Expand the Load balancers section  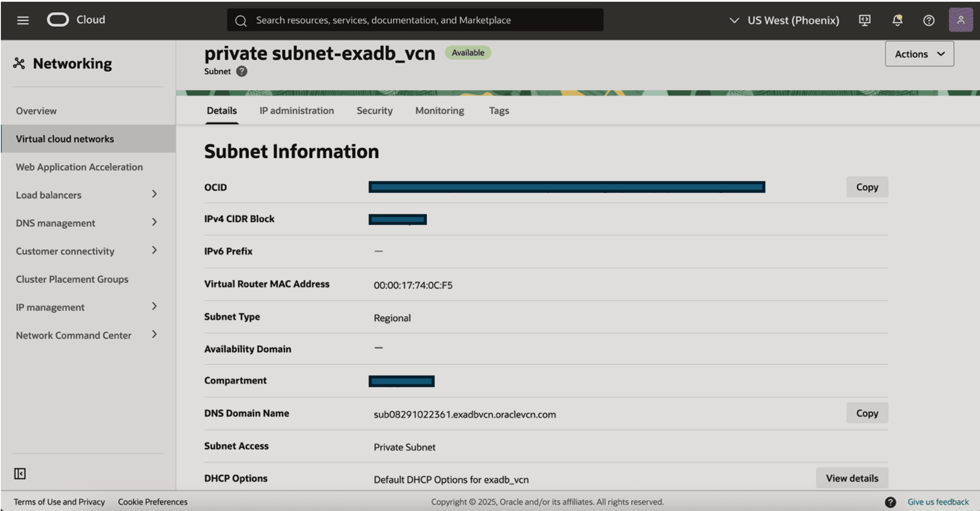pos(154,194)
